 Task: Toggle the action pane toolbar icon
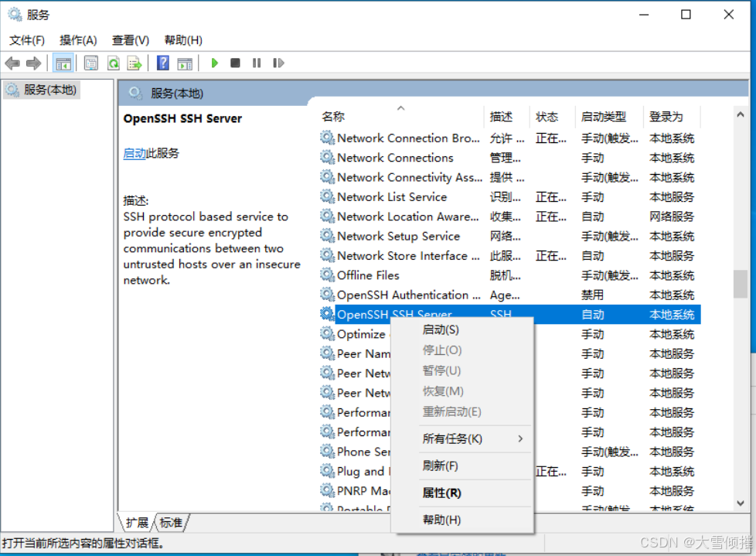pyautogui.click(x=185, y=63)
